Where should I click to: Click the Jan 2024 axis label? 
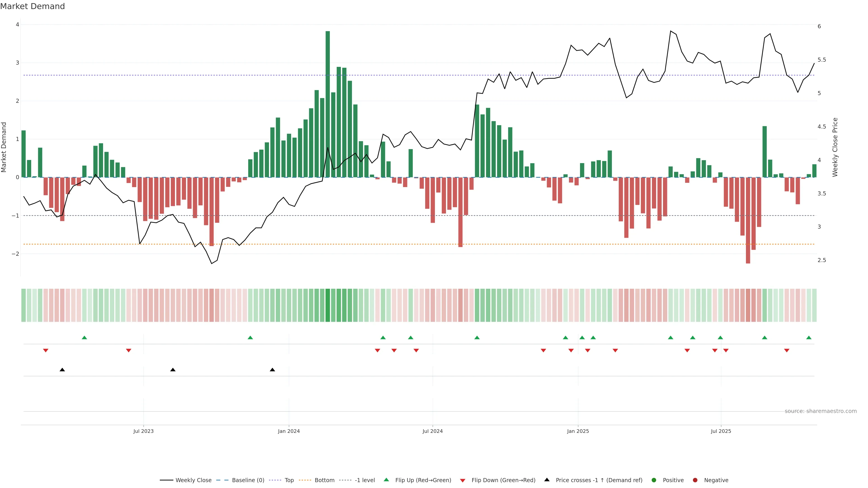coord(289,431)
